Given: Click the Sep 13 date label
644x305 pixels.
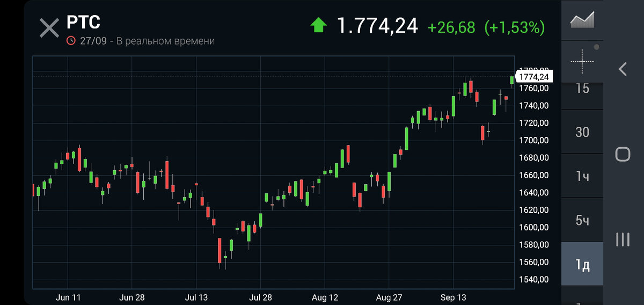Looking at the screenshot, I should 453,297.
